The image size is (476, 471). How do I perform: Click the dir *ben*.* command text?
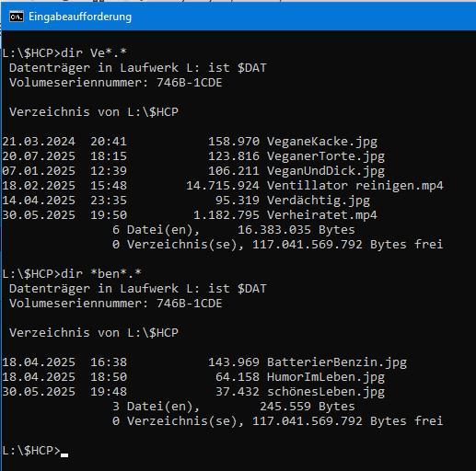[x=101, y=274]
